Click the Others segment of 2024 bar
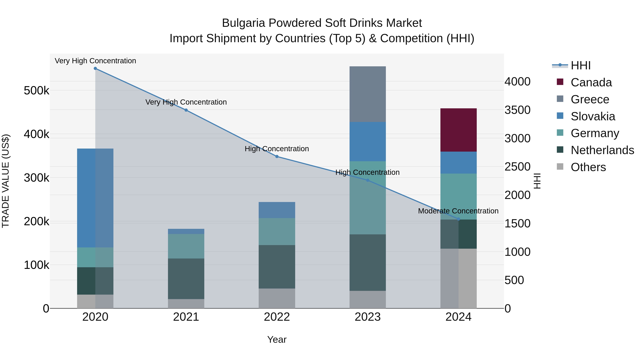Screen dimensions: 644x362 tap(458, 279)
